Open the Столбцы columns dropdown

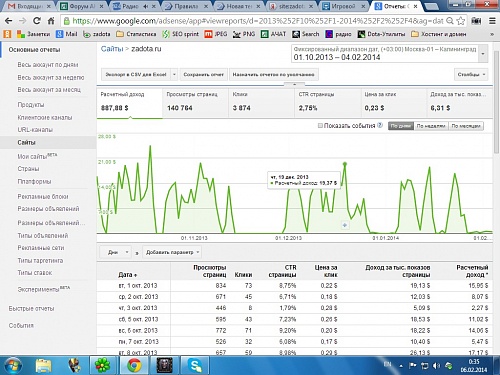coord(471,74)
